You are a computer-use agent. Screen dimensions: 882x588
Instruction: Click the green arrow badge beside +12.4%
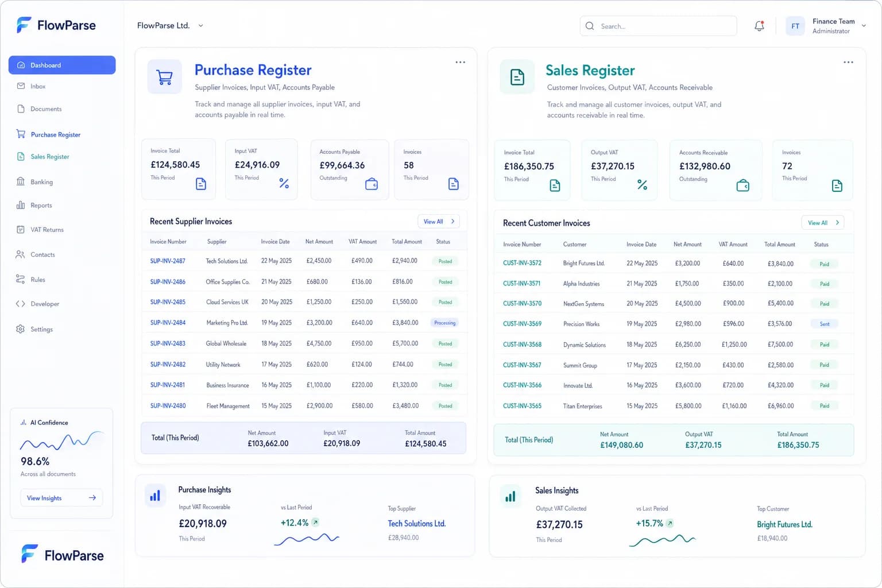pyautogui.click(x=315, y=523)
